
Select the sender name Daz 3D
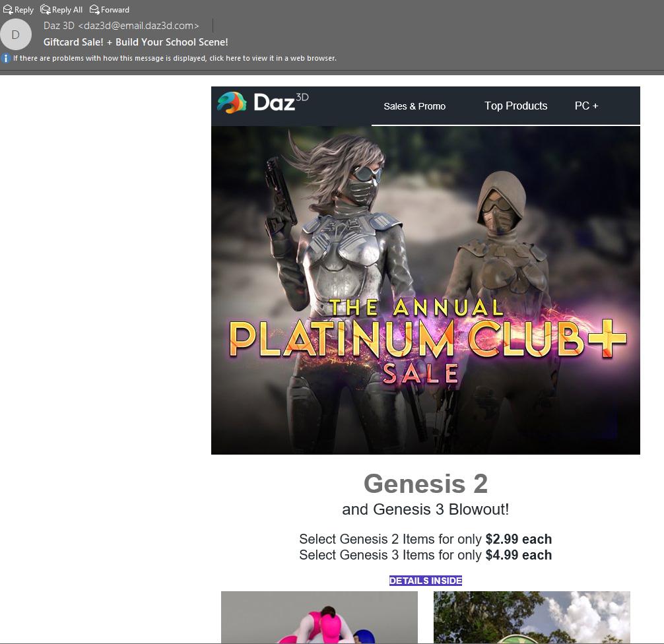tap(59, 26)
